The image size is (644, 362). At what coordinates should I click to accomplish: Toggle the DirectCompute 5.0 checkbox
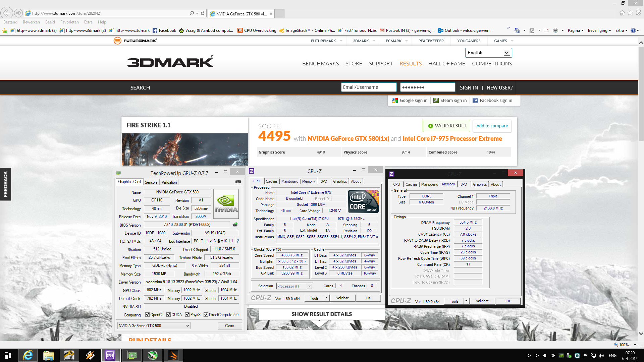(206, 315)
